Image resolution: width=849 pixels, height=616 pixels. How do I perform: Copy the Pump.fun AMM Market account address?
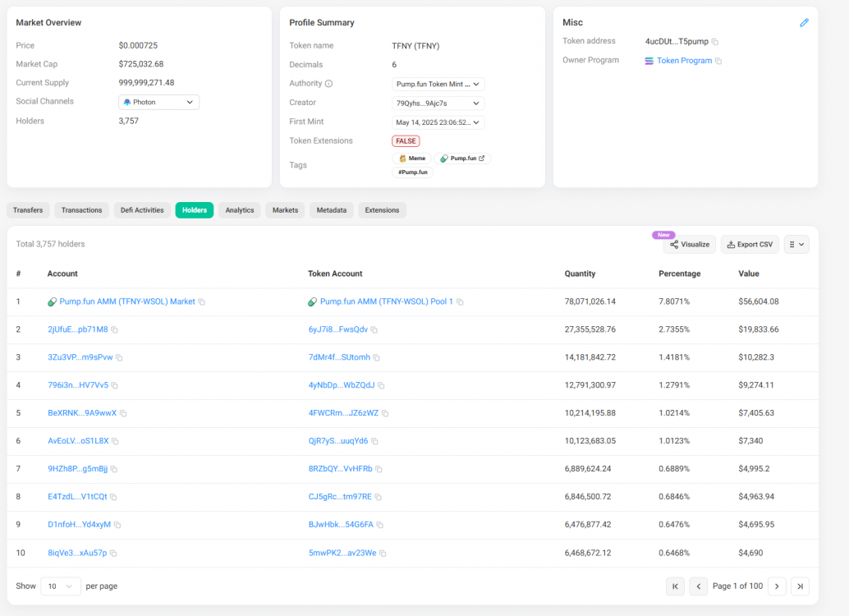(x=202, y=302)
